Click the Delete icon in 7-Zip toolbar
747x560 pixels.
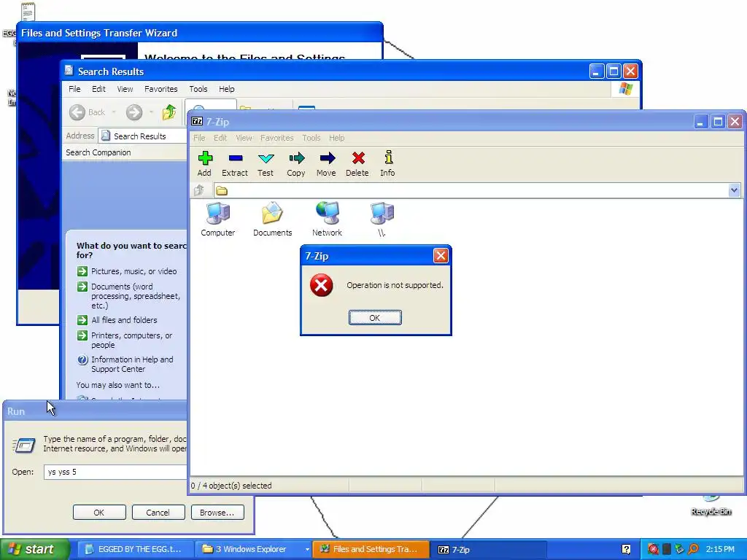pyautogui.click(x=357, y=158)
